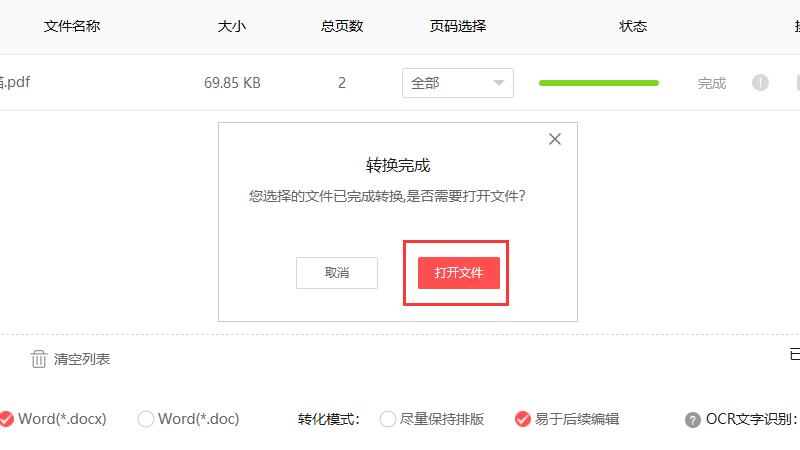This screenshot has height=450, width=800.
Task: Close the 转换完成 dialog with the X
Action: [555, 139]
